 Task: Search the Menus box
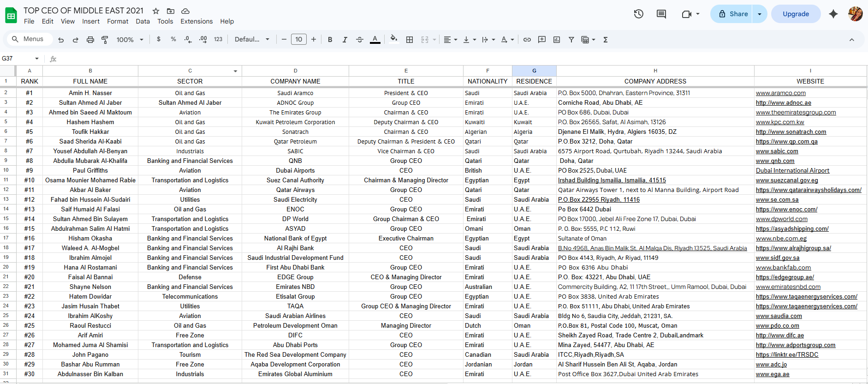(x=29, y=39)
